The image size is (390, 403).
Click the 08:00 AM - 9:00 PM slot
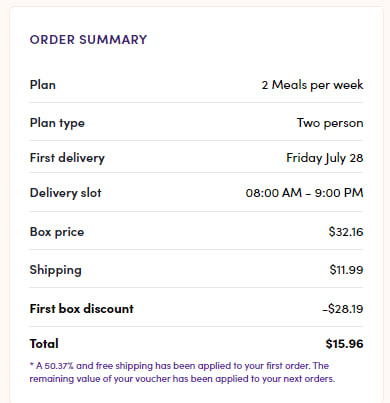click(304, 193)
